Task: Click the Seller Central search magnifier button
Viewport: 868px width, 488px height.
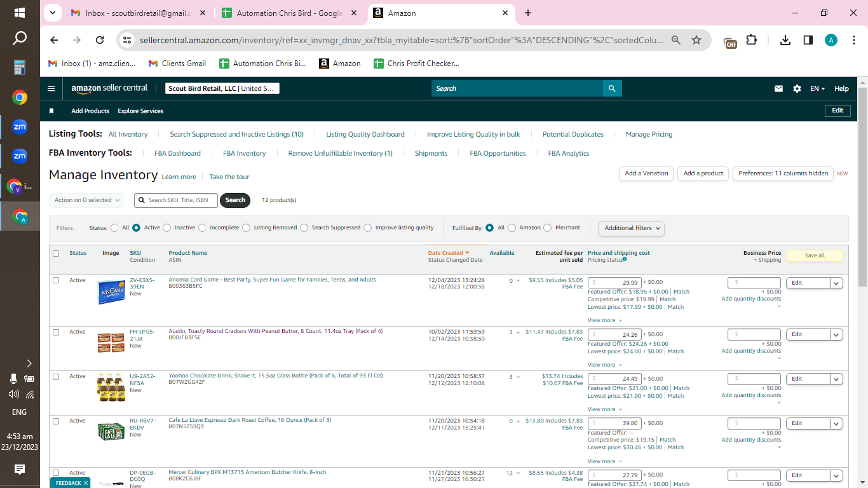Action: (612, 88)
